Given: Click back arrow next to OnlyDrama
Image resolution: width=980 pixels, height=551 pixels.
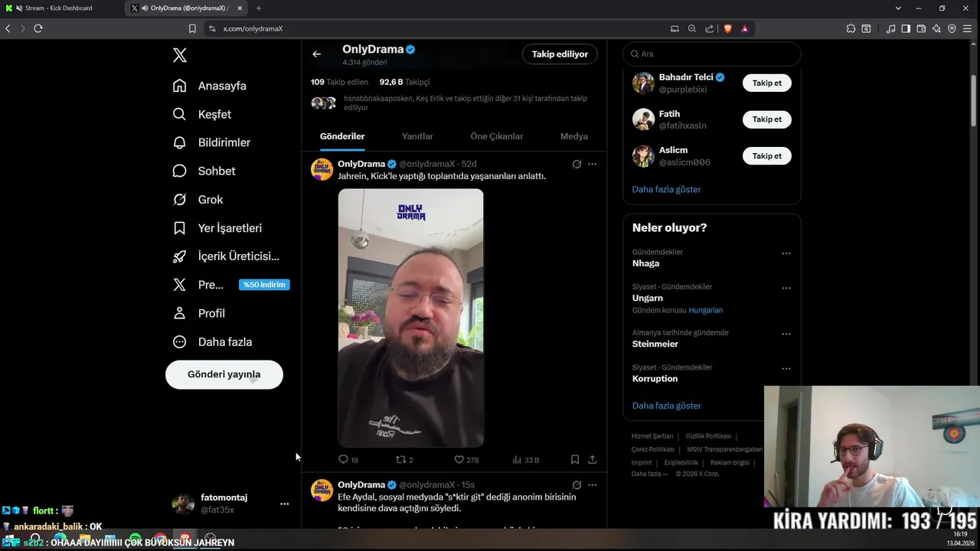Looking at the screenshot, I should (x=316, y=54).
